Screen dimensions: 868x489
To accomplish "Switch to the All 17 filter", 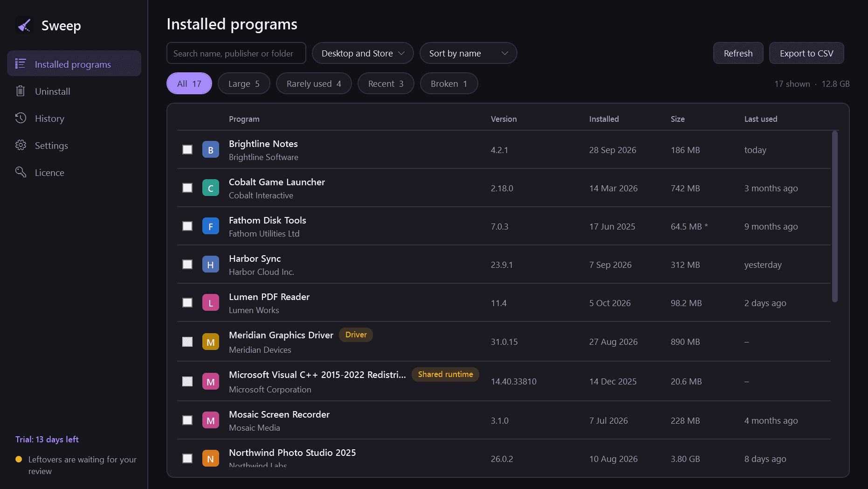I will pyautogui.click(x=189, y=84).
